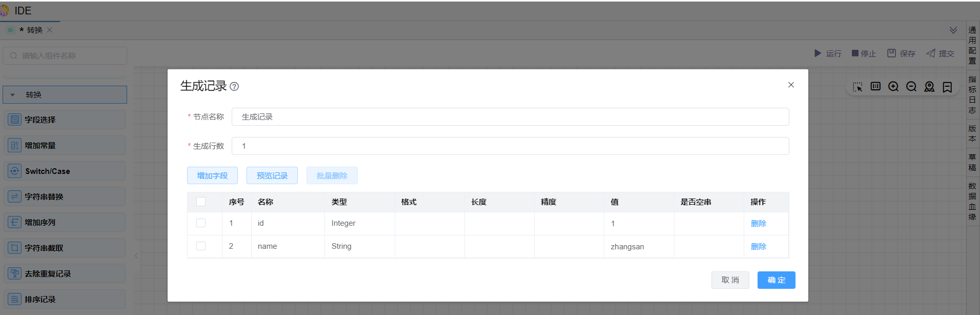Close the 生成记录 dialog with the X
980x315 pixels.
(791, 85)
